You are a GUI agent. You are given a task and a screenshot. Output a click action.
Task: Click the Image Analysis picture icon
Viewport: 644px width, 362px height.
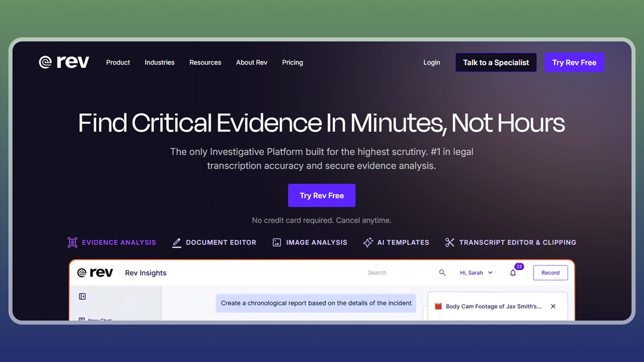point(277,242)
